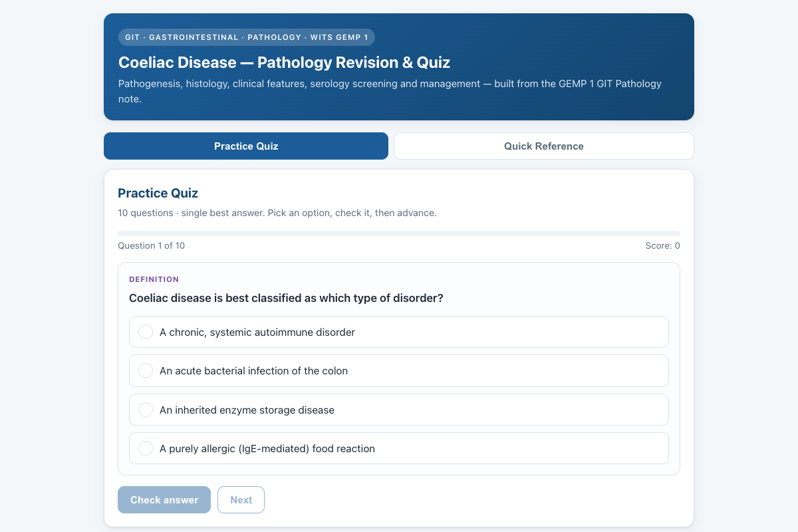Click the GIT Gastrointestinal Pathology tag pill
This screenshot has height=532, width=798.
[246, 37]
